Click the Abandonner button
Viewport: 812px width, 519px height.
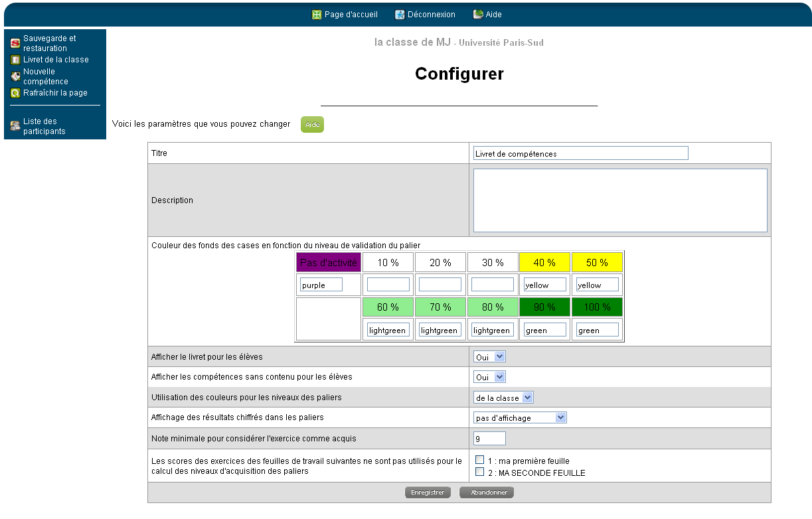pos(487,492)
